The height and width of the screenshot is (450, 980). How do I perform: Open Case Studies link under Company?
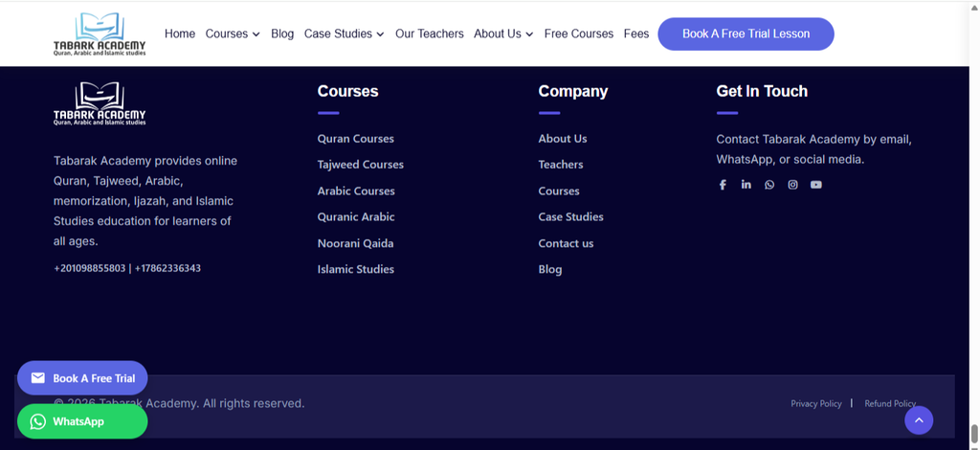(x=570, y=217)
